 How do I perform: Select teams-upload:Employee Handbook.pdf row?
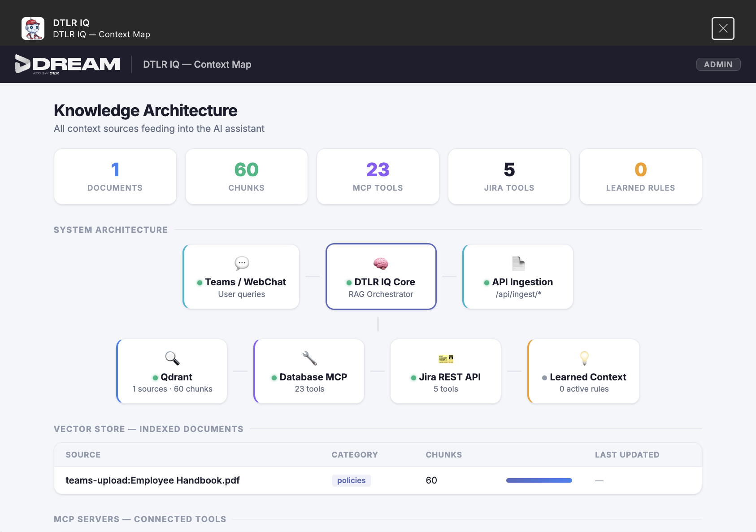point(378,480)
